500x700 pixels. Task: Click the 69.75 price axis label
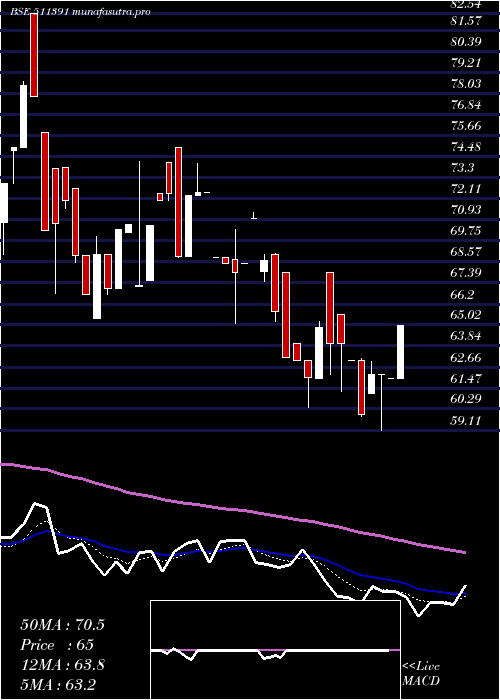click(467, 231)
